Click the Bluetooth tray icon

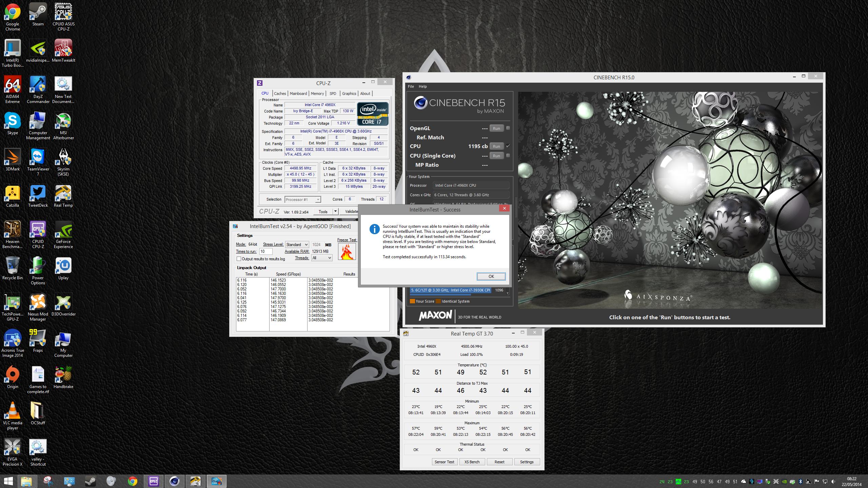point(801,481)
